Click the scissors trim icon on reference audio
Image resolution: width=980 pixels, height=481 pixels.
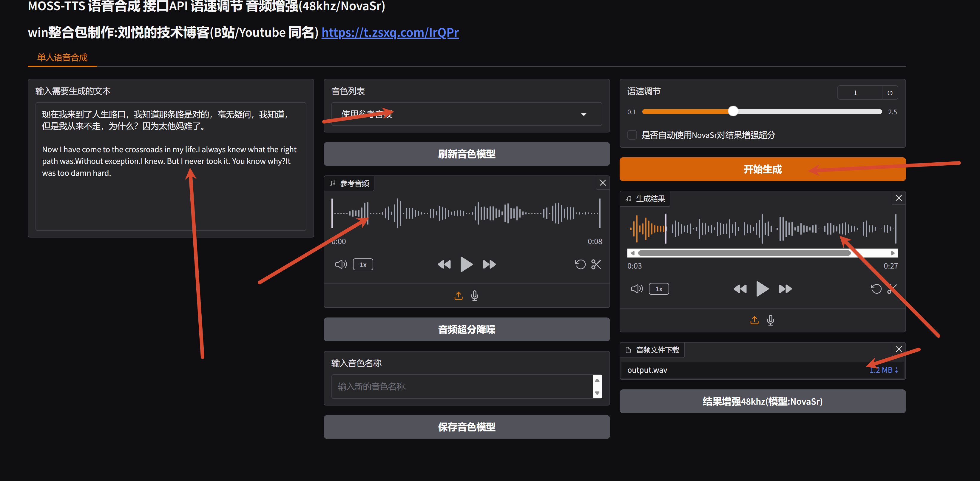596,264
